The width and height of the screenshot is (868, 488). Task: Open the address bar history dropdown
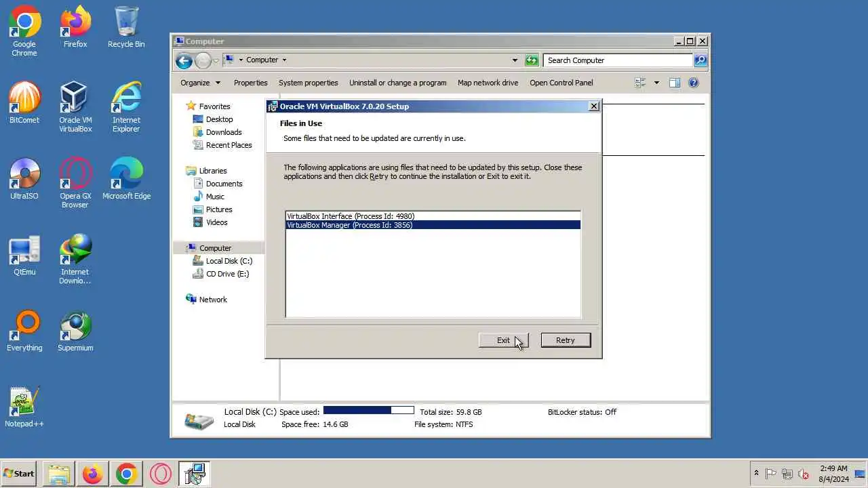click(515, 60)
